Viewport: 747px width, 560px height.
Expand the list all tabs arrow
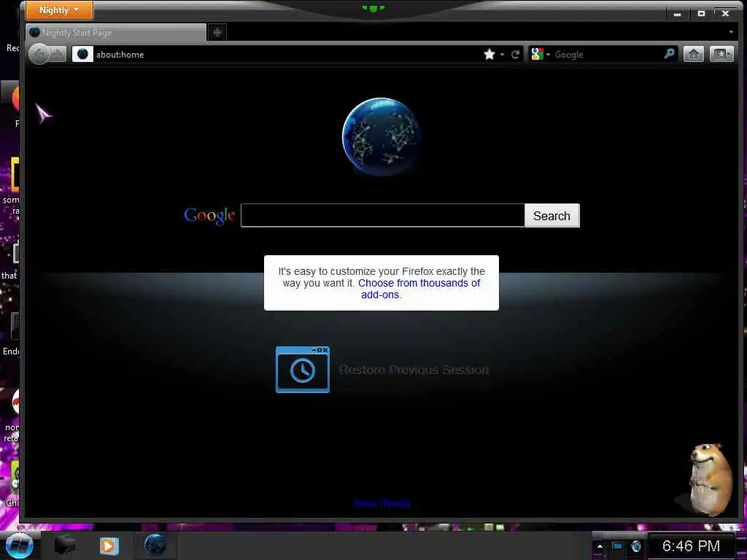(x=731, y=32)
